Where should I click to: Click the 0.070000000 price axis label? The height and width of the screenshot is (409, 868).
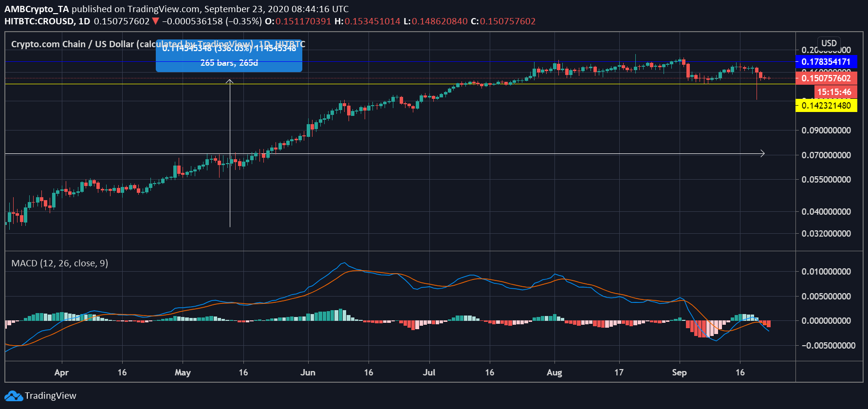(826, 155)
